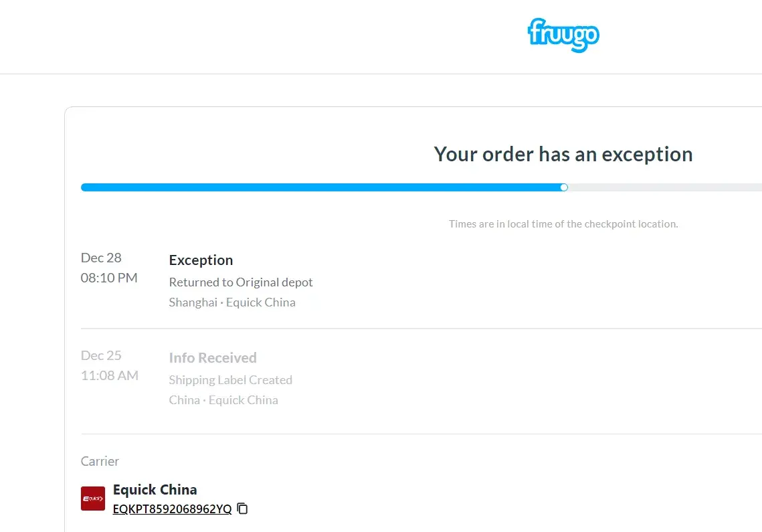Select the Exception checkpoint title
Image resolution: width=762 pixels, height=532 pixels.
[201, 260]
